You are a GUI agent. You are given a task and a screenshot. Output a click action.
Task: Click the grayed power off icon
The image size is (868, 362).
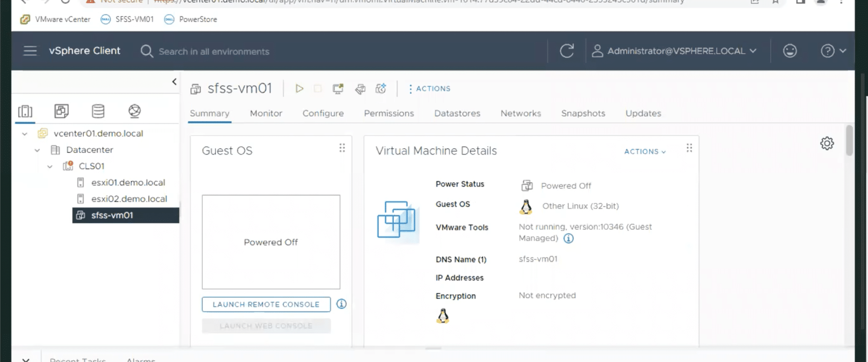317,89
